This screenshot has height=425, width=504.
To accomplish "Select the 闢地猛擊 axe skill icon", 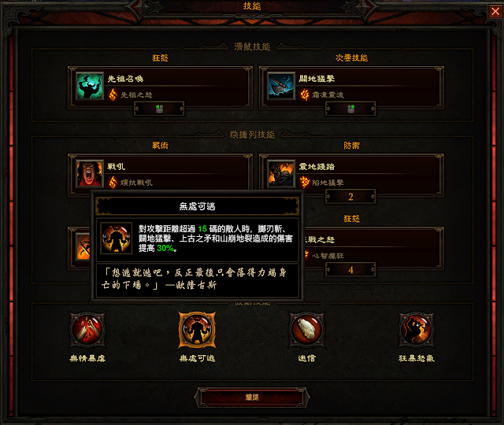I will pos(281,86).
